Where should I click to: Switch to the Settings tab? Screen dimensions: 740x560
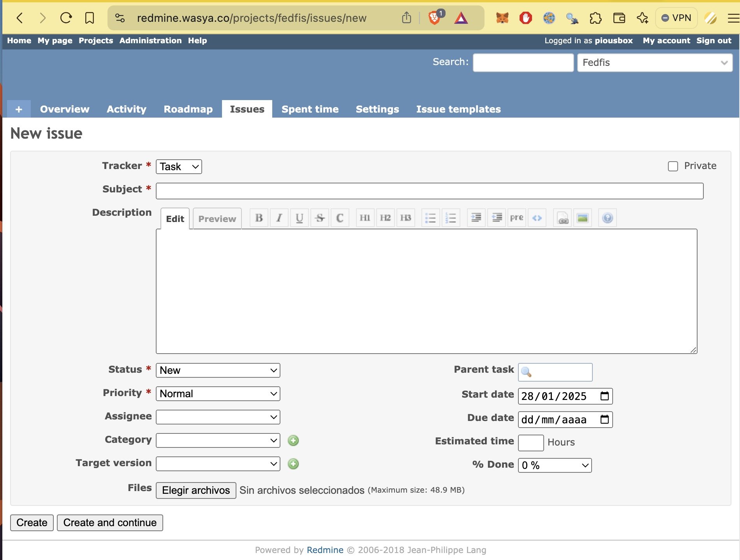377,109
